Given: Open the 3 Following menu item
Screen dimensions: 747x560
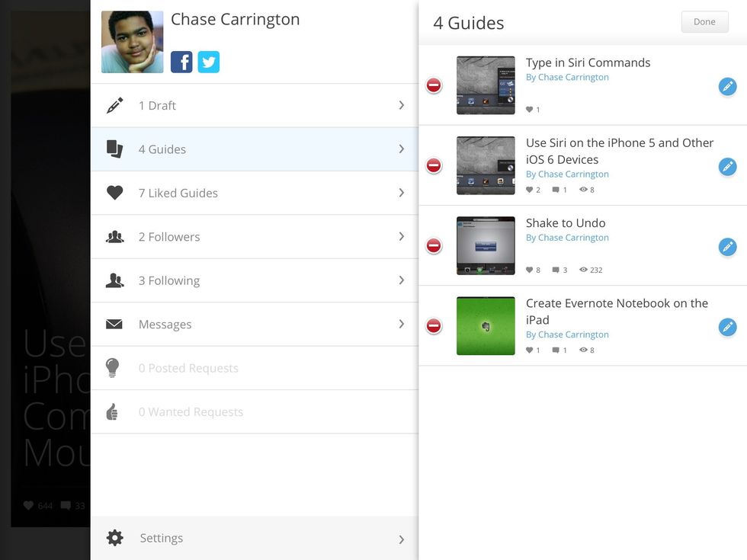Looking at the screenshot, I should coord(169,280).
